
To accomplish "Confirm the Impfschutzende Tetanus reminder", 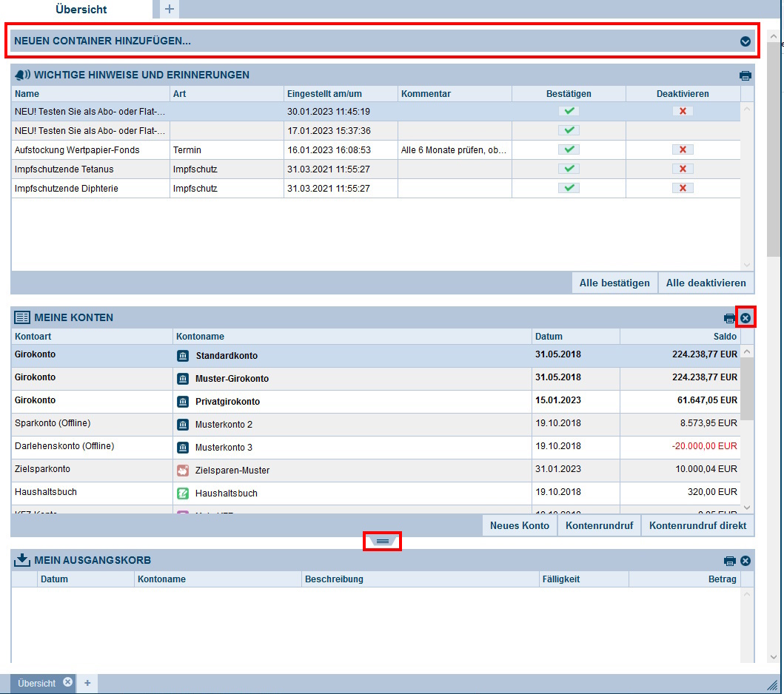I will coord(569,169).
